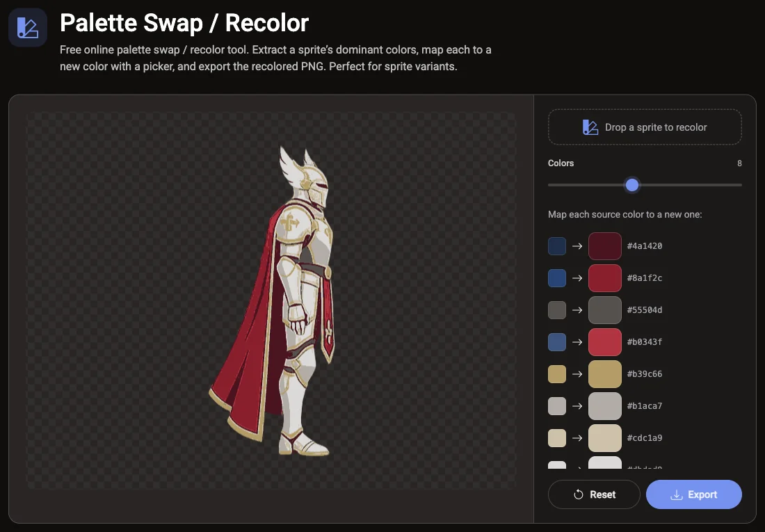This screenshot has height=532, width=765.
Task: Click the source swatch in the #55504d row
Action: [557, 310]
